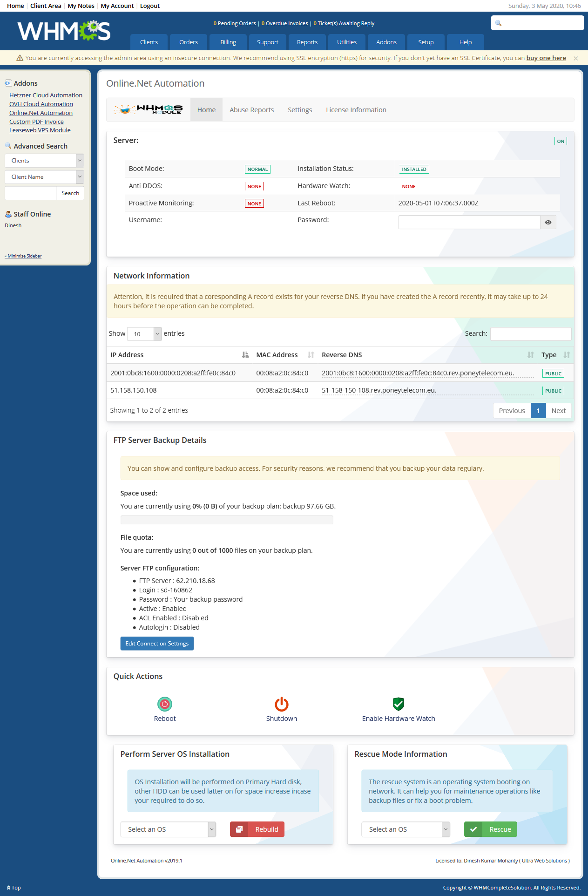Toggle password visibility eye icon
Image resolution: width=588 pixels, height=896 pixels.
pos(548,222)
